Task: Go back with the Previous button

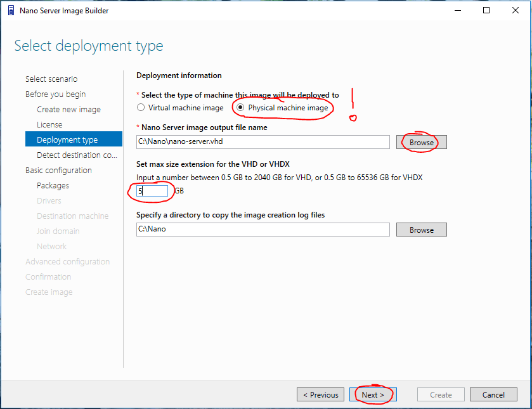Action: 320,395
